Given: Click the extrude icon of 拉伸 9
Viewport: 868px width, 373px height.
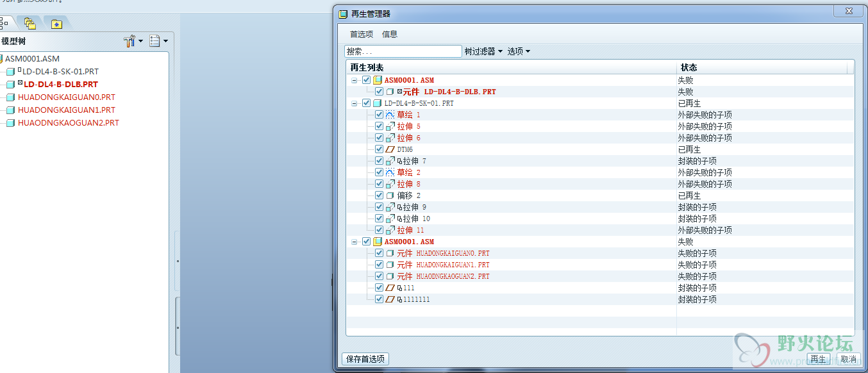Looking at the screenshot, I should coord(390,207).
